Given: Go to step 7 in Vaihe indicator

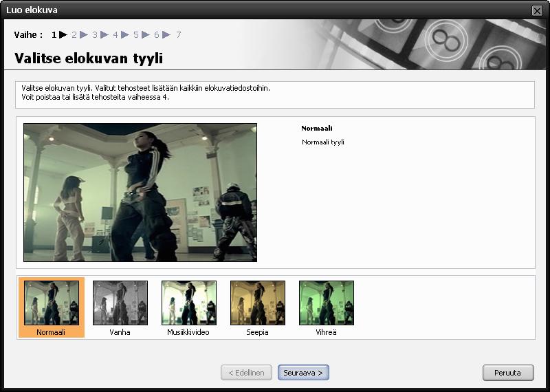Looking at the screenshot, I should [179, 35].
